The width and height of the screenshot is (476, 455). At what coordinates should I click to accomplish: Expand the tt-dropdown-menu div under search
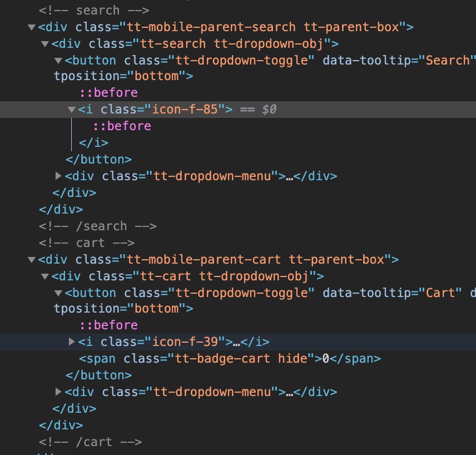pos(58,176)
